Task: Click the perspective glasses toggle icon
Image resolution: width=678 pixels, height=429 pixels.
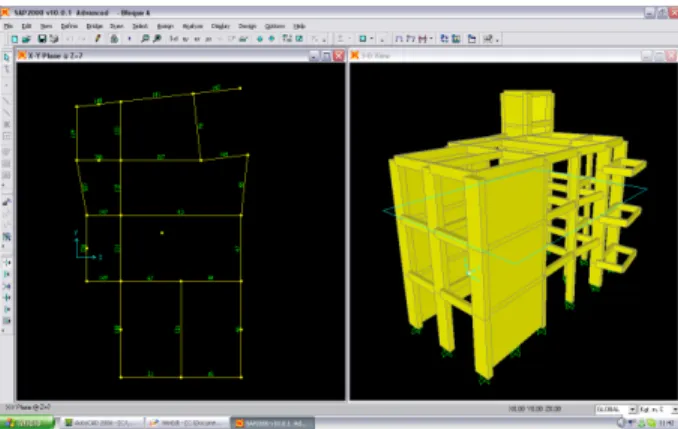Action: (x=243, y=39)
